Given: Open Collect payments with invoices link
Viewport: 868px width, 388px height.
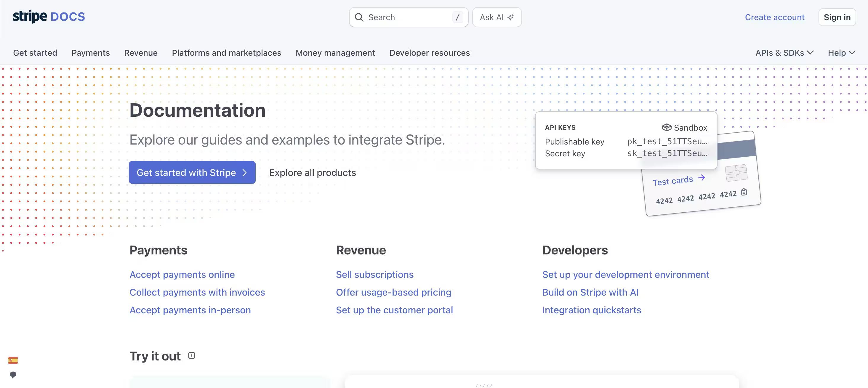Looking at the screenshot, I should point(198,292).
